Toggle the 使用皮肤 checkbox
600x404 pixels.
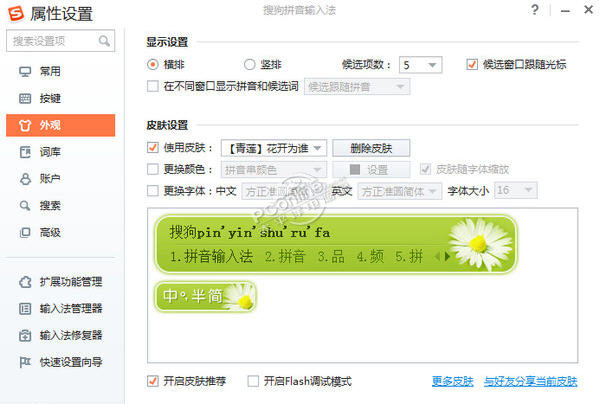click(x=153, y=147)
